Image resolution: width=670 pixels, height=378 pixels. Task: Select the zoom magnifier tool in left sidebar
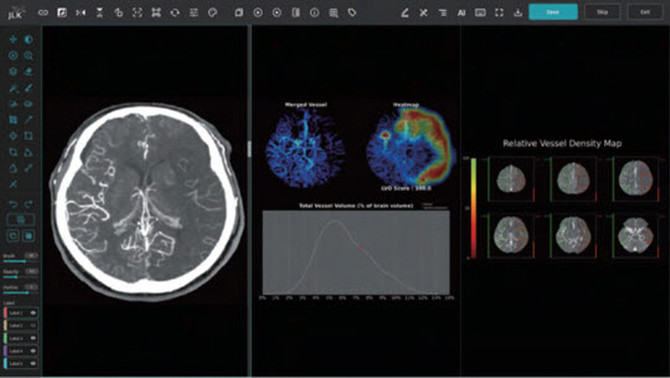pyautogui.click(x=29, y=56)
